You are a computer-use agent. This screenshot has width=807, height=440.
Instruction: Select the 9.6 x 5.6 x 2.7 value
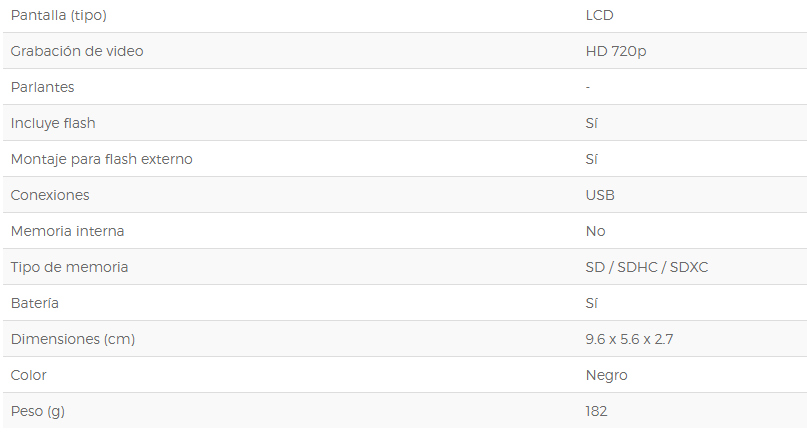[629, 339]
